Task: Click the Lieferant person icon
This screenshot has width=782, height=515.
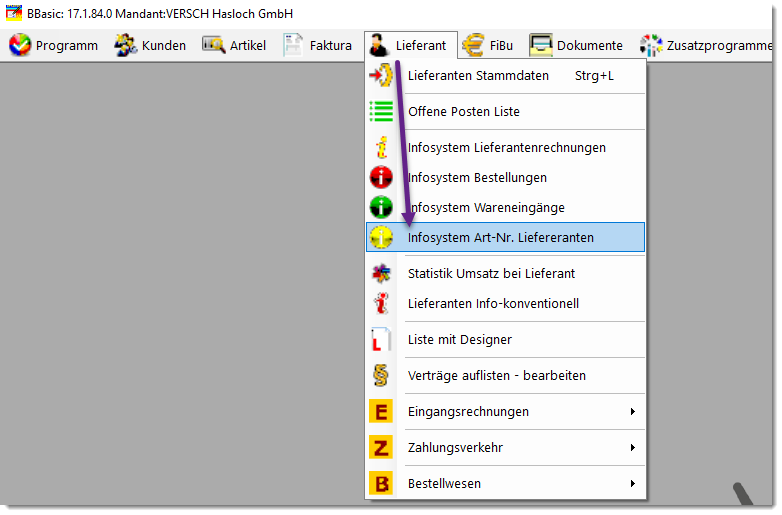Action: click(x=379, y=45)
